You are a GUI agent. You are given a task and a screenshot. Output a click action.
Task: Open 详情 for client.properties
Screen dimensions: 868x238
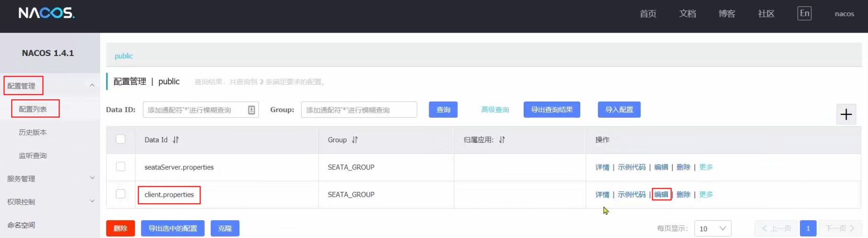click(602, 194)
